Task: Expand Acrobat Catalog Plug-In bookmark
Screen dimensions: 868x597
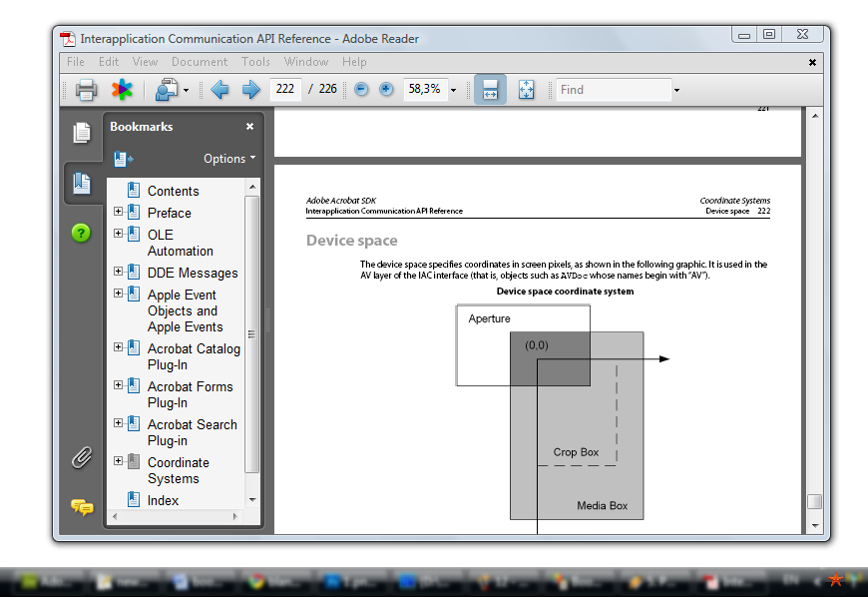Action: coord(118,346)
